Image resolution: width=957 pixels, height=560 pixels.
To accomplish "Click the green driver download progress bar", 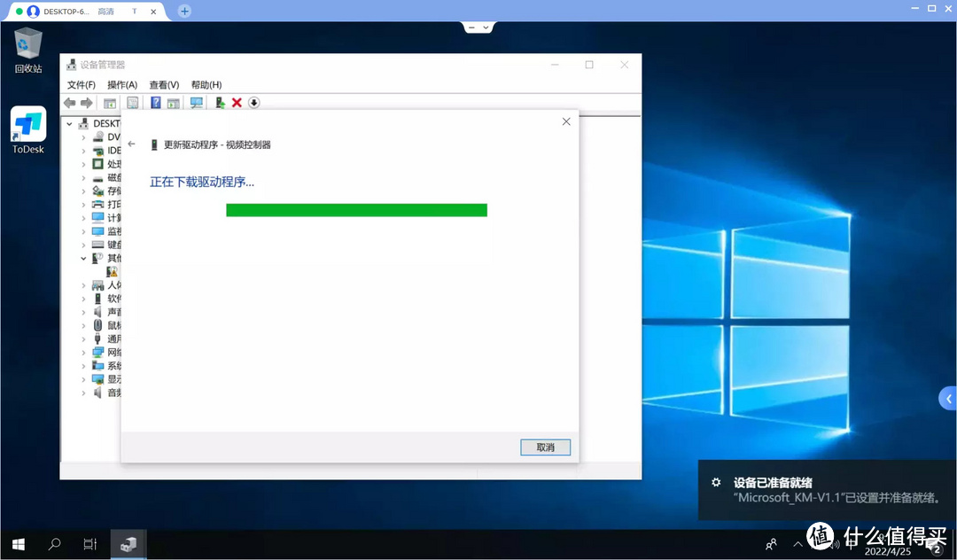I will point(356,210).
